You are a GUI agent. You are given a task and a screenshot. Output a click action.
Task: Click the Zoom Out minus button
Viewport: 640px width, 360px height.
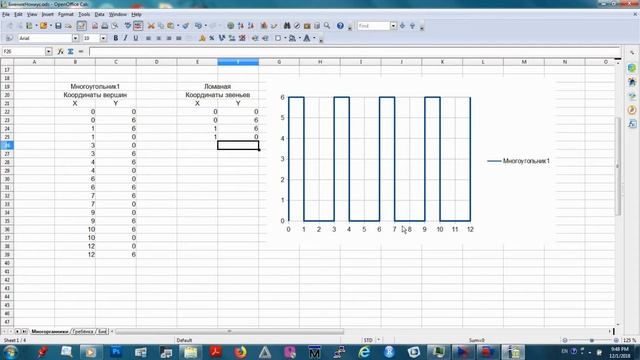point(565,340)
